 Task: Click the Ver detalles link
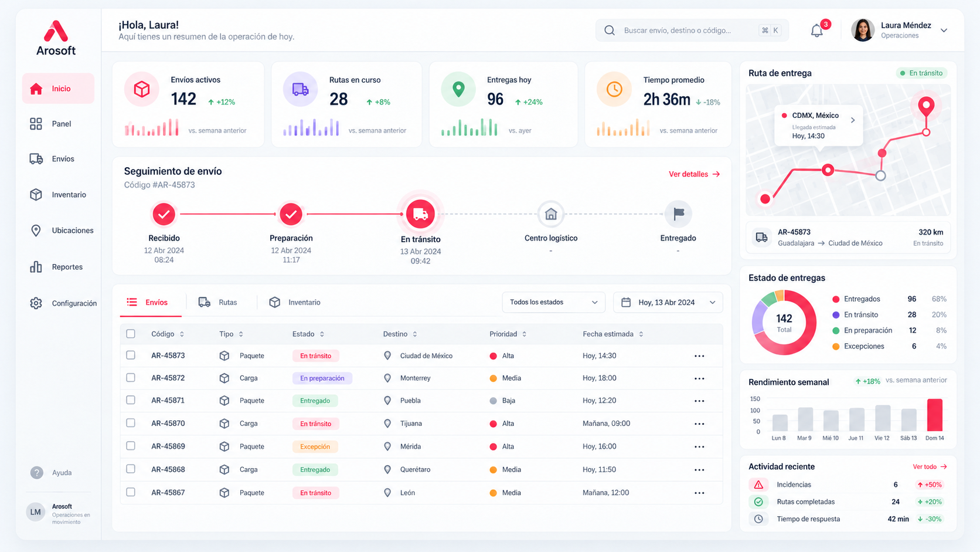click(694, 174)
